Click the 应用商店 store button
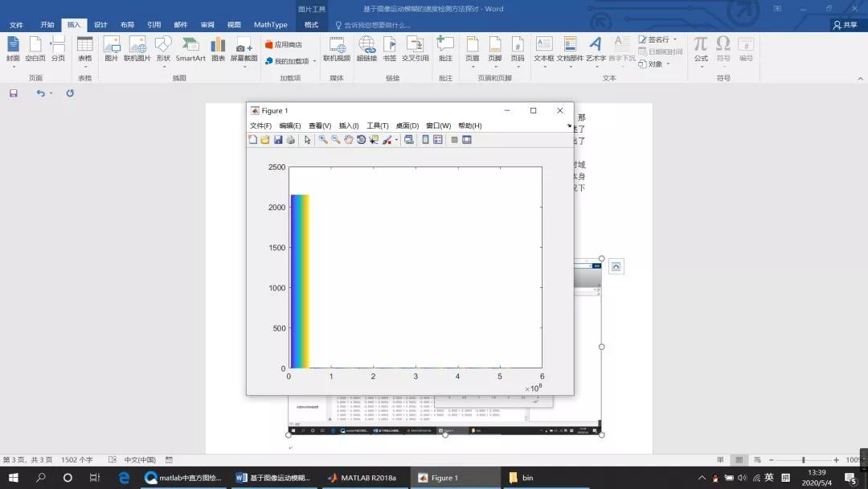868x489 pixels. [x=284, y=45]
